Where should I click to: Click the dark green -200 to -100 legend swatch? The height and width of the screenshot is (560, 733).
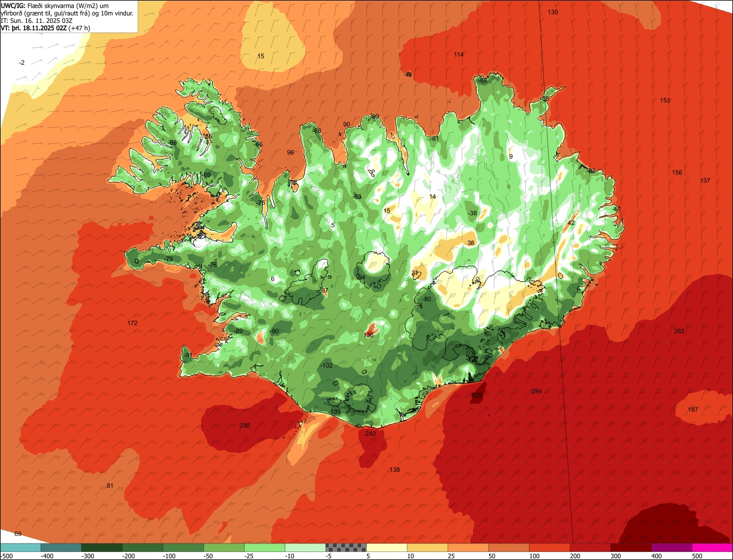[143, 547]
